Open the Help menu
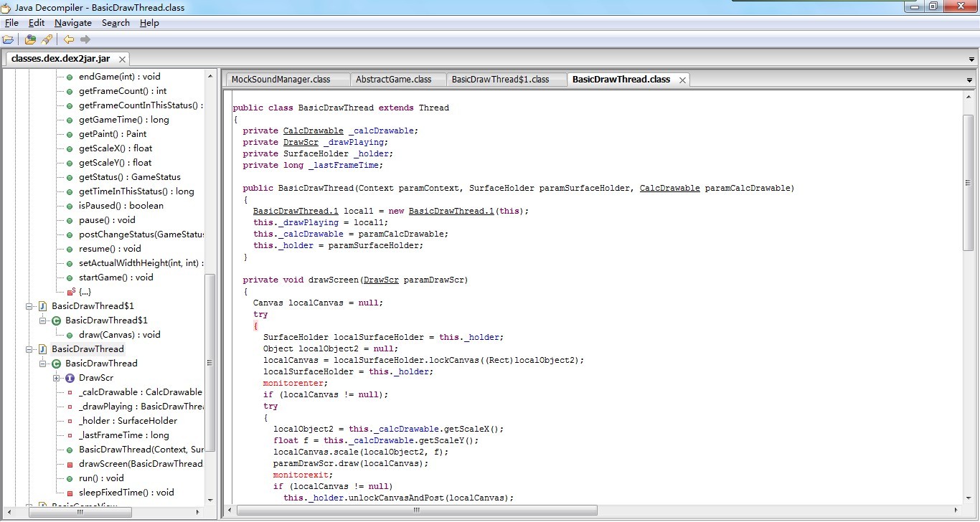Viewport: 980px width, 522px height. pyautogui.click(x=149, y=23)
